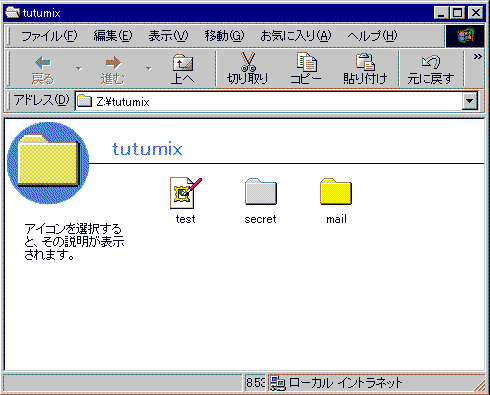Screen dimensions: 490x395
Task: Click the Z:¥tutumix address field
Action: (x=268, y=101)
